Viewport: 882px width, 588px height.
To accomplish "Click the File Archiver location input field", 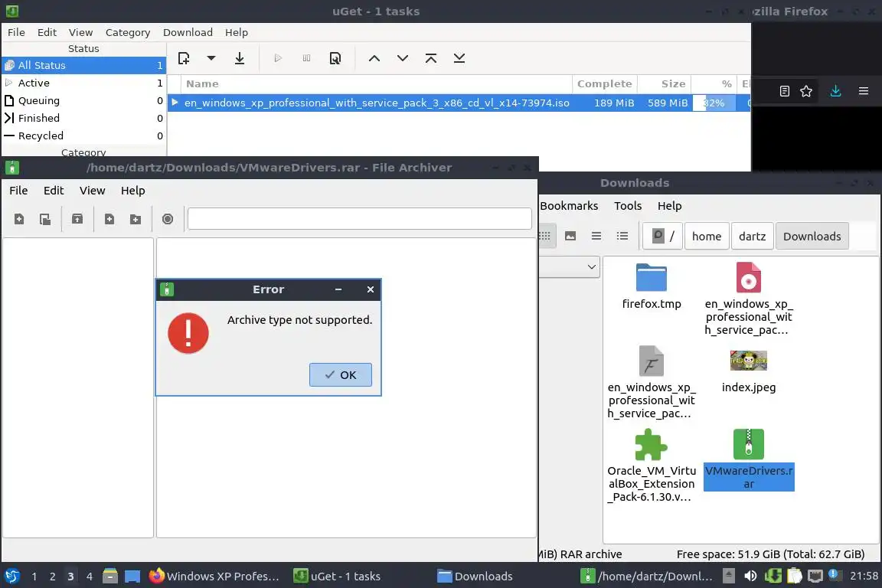I will 359,218.
